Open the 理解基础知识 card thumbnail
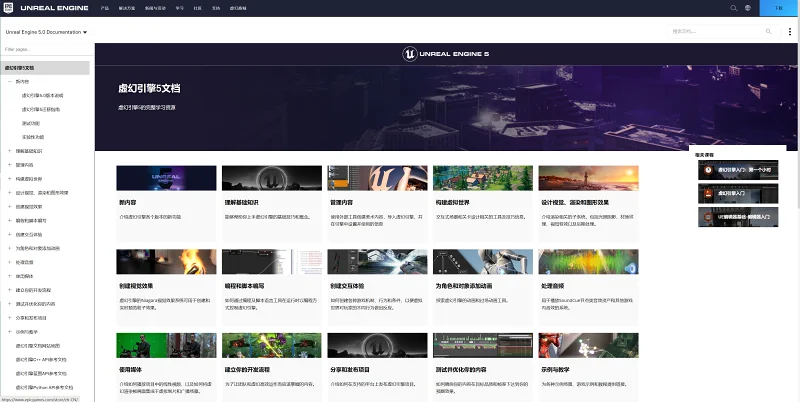The width and height of the screenshot is (800, 402). click(x=272, y=178)
